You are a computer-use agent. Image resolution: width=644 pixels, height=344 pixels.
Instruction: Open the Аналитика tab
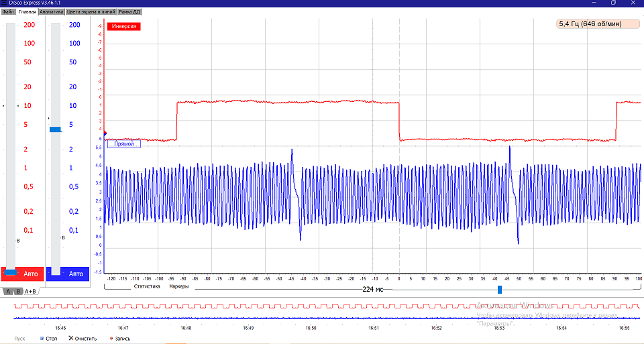click(x=52, y=12)
